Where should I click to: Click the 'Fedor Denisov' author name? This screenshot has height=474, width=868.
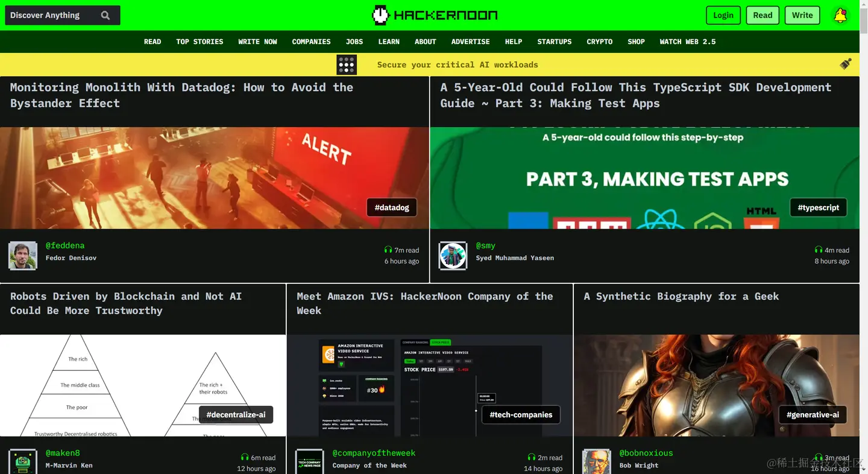pos(71,258)
